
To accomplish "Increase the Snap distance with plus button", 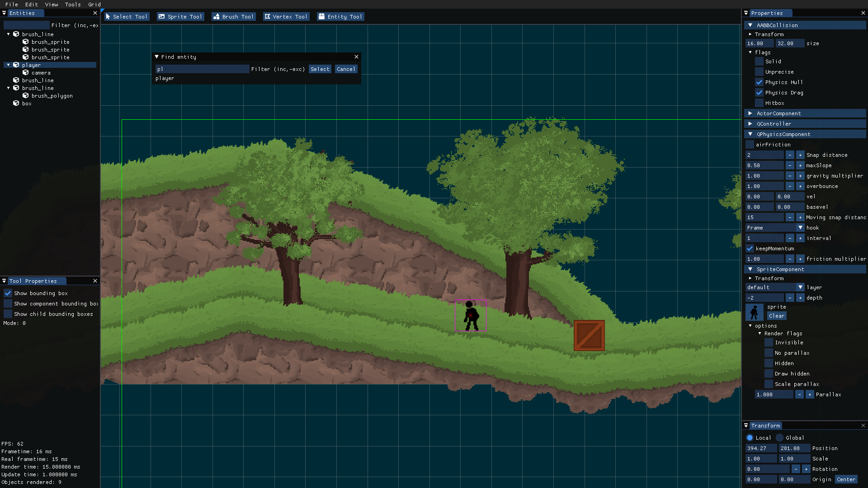I will (x=800, y=155).
